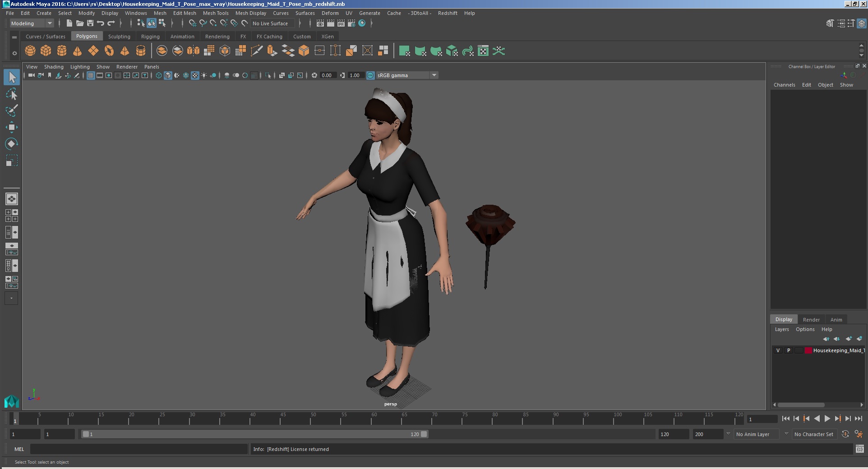Screen dimensions: 868x469
Task: Open Render Settings clapperboard gear icon
Action: tap(351, 23)
